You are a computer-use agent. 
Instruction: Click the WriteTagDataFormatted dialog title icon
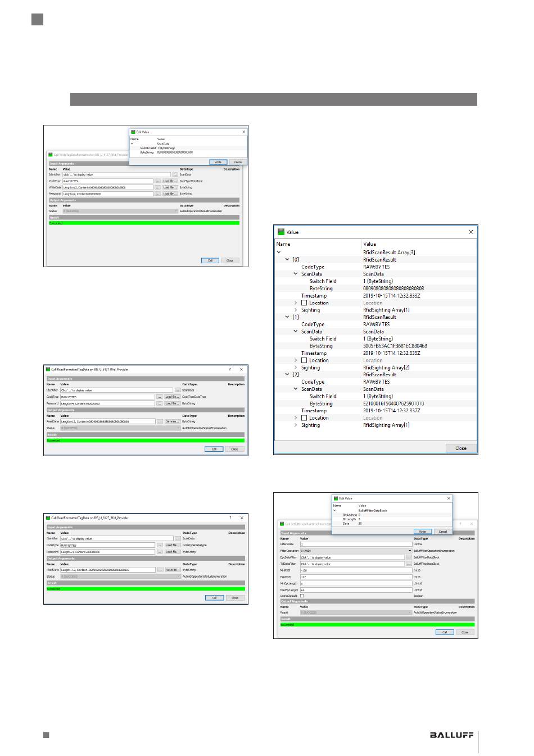49,155
